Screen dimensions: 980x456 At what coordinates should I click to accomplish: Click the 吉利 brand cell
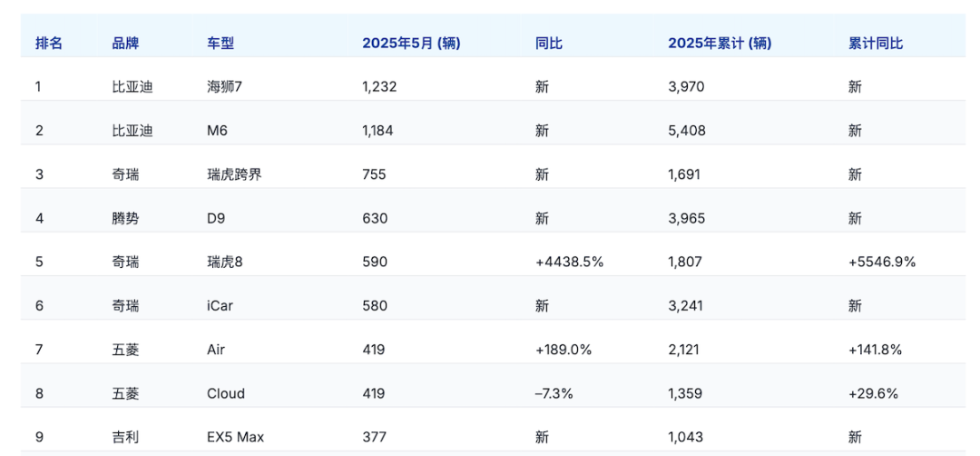(x=125, y=437)
